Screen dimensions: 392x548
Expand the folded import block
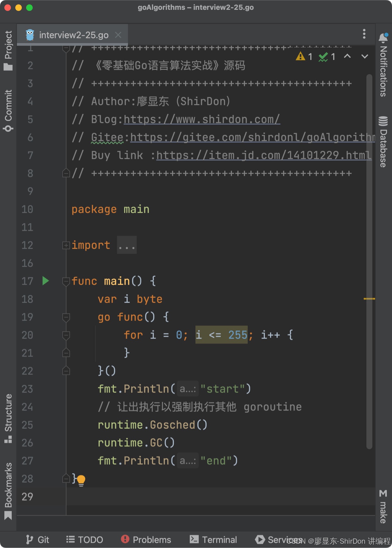pyautogui.click(x=66, y=245)
